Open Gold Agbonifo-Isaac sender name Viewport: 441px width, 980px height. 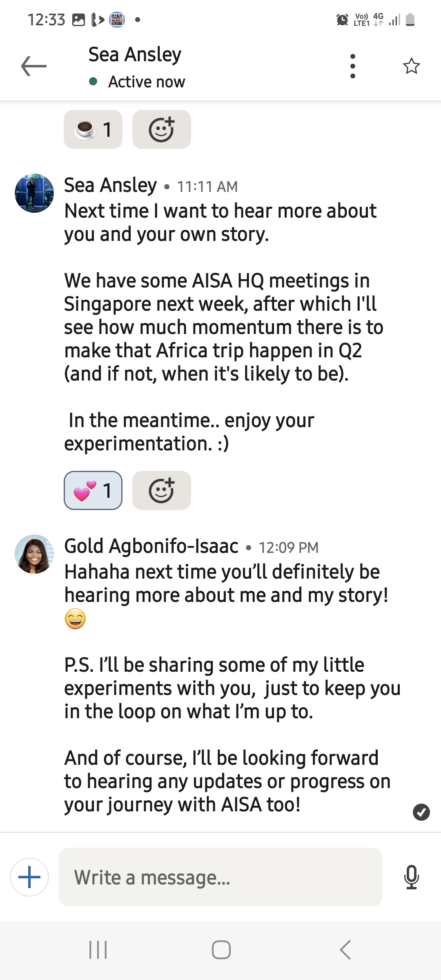(x=151, y=546)
